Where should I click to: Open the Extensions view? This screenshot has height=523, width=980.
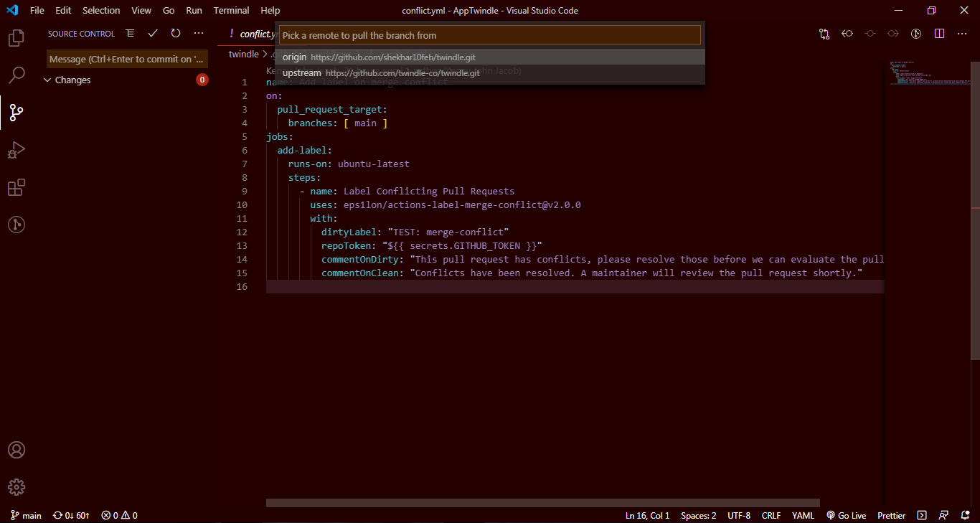tap(16, 187)
